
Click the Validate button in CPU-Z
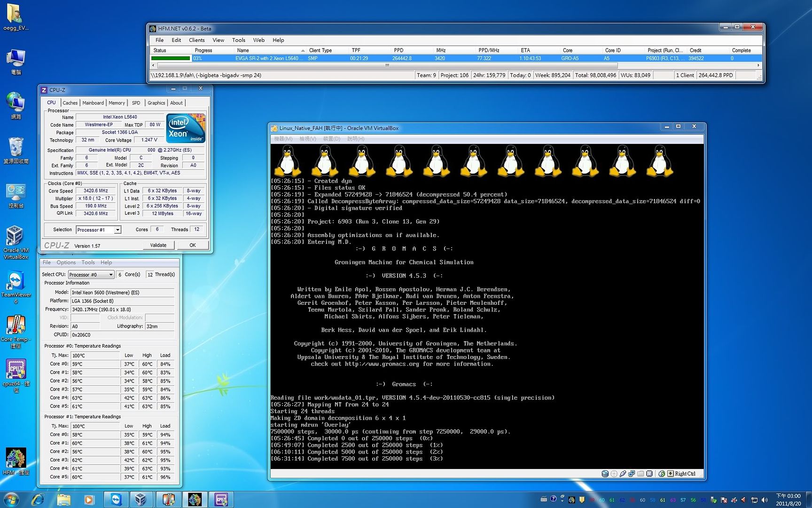[158, 245]
